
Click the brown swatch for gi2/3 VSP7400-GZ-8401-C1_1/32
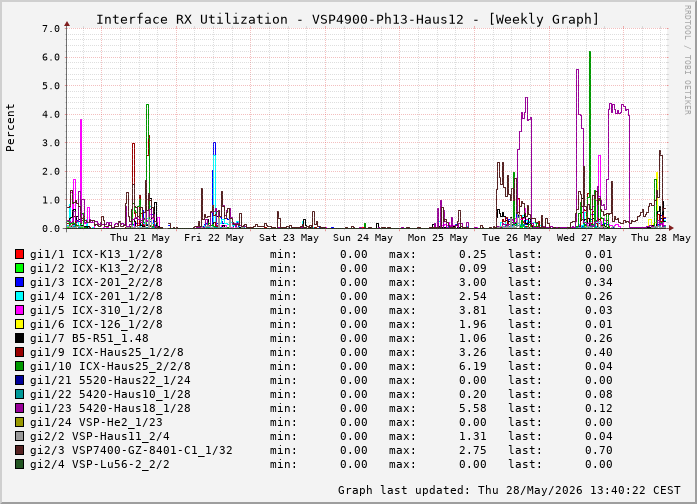point(19,450)
